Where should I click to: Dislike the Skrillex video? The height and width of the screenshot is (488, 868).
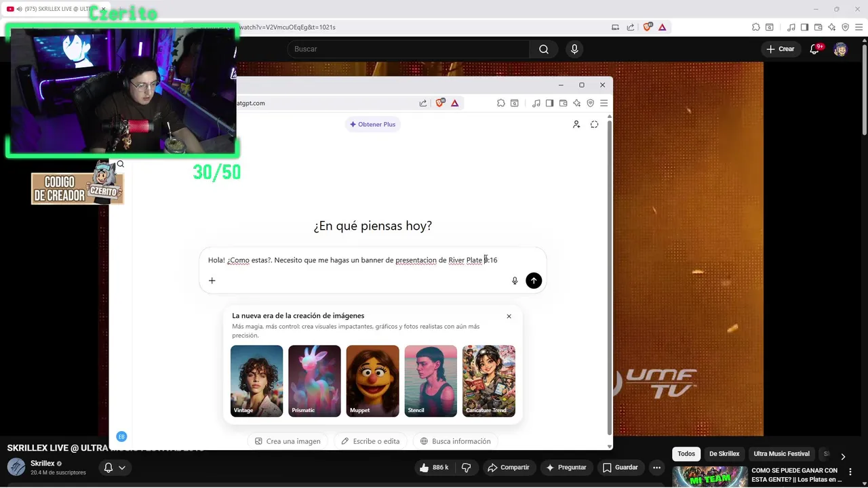pos(467,468)
